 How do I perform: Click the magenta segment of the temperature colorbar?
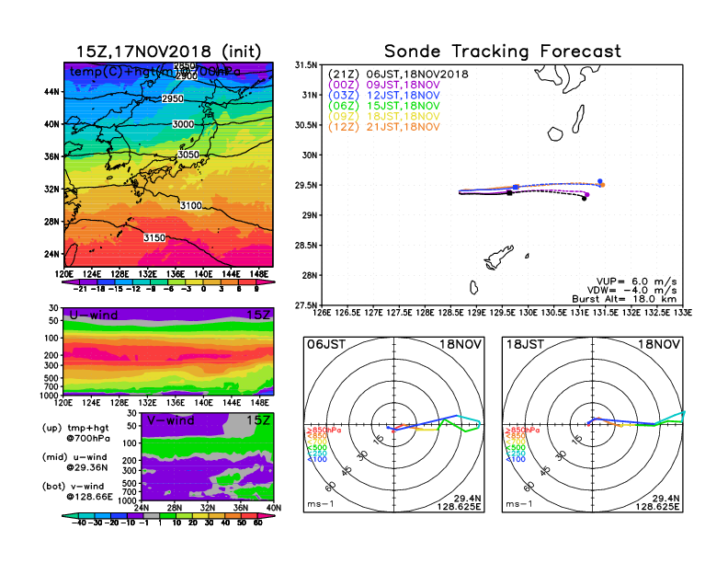tap(266, 282)
